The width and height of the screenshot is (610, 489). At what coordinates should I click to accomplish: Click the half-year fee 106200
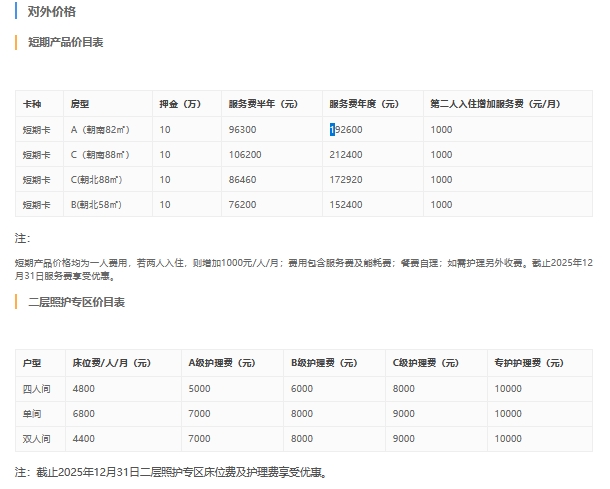click(245, 154)
